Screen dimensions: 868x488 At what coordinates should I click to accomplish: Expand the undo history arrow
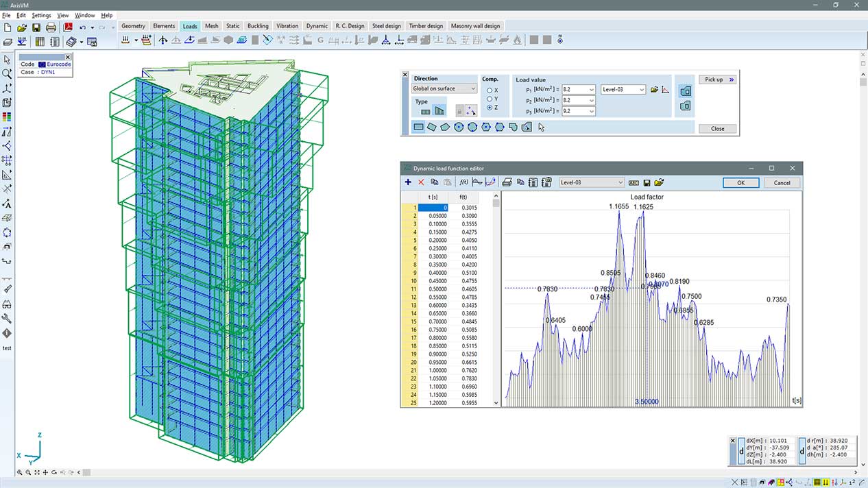click(x=92, y=27)
